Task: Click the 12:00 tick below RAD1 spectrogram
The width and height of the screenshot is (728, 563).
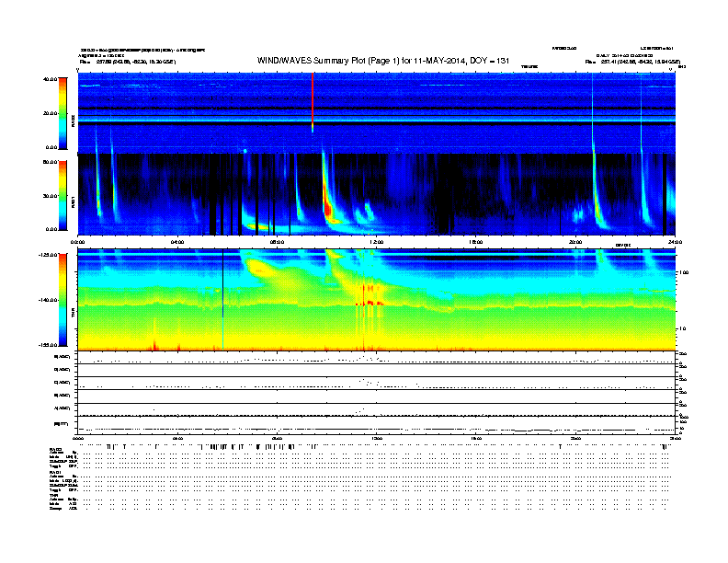Action: (376, 242)
